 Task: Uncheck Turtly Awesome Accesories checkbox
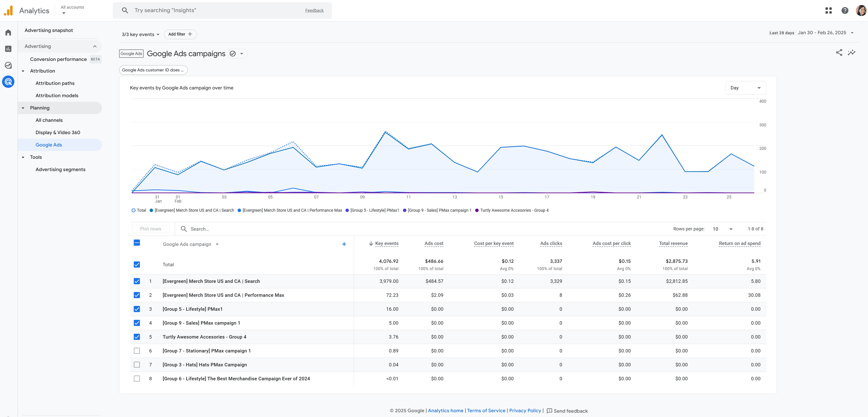137,337
